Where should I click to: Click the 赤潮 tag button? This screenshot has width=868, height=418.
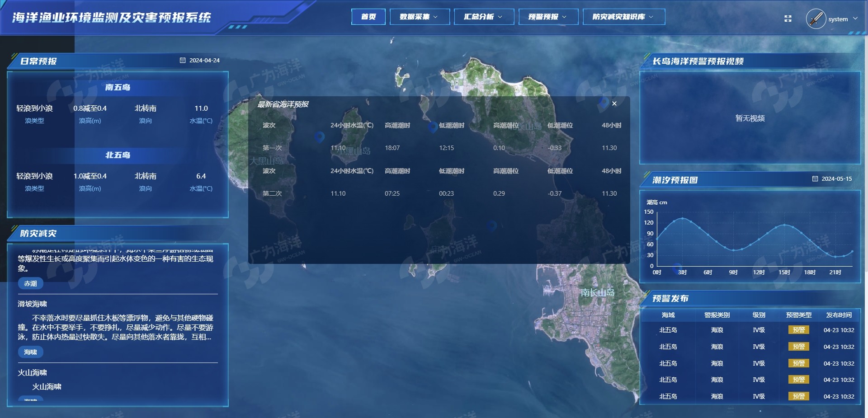click(30, 283)
